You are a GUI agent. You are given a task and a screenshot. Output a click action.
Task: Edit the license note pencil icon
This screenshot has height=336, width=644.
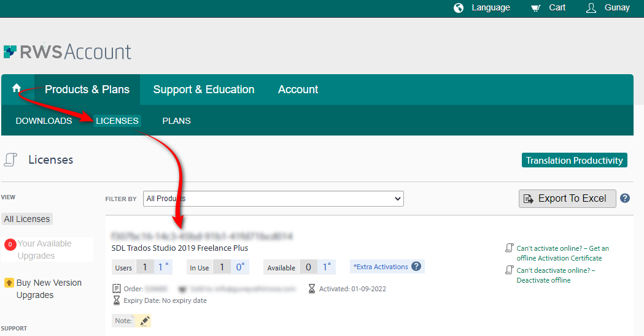pos(144,321)
